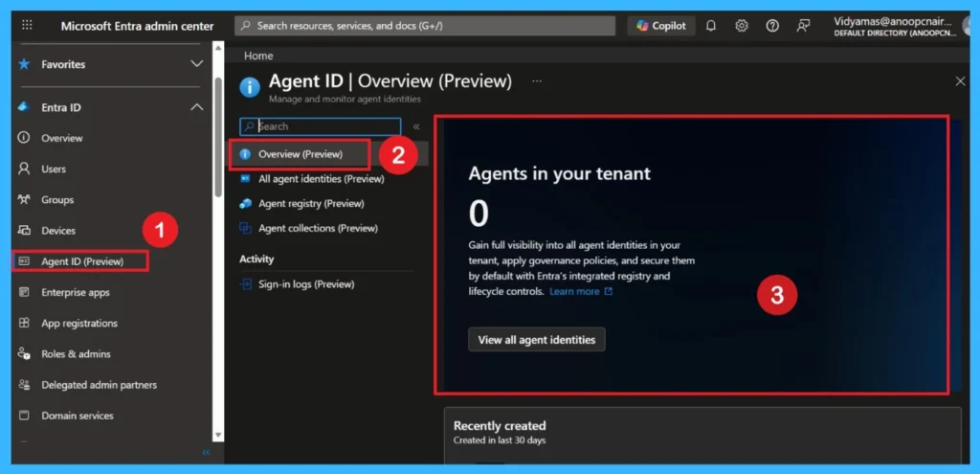The image size is (980, 474).
Task: Focus the blade menu Search field
Action: [320, 126]
